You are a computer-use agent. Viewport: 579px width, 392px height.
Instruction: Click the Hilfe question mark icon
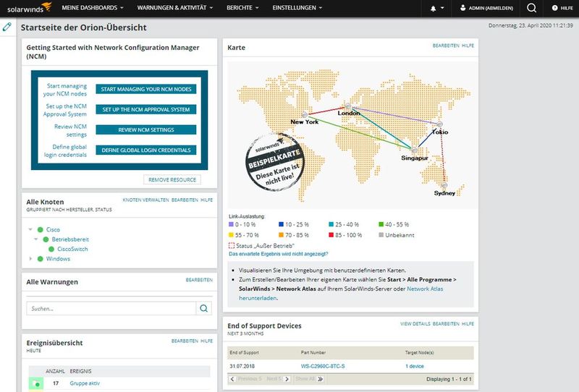(x=554, y=8)
